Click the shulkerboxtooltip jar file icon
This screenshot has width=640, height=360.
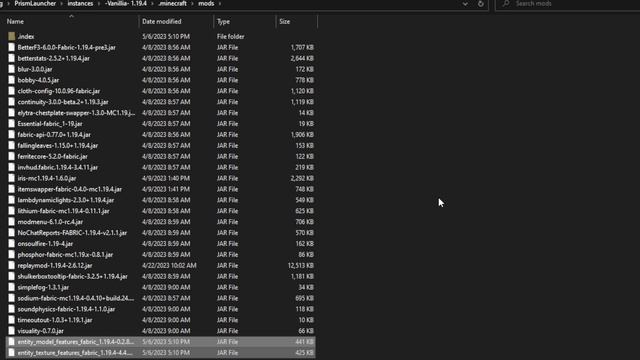pos(11,276)
